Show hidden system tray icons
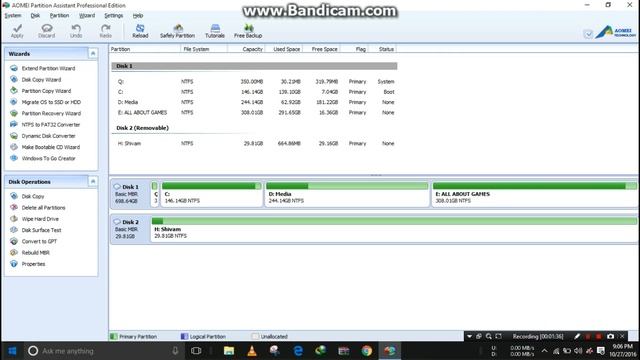Image resolution: width=640 pixels, height=360 pixels. pyautogui.click(x=544, y=351)
